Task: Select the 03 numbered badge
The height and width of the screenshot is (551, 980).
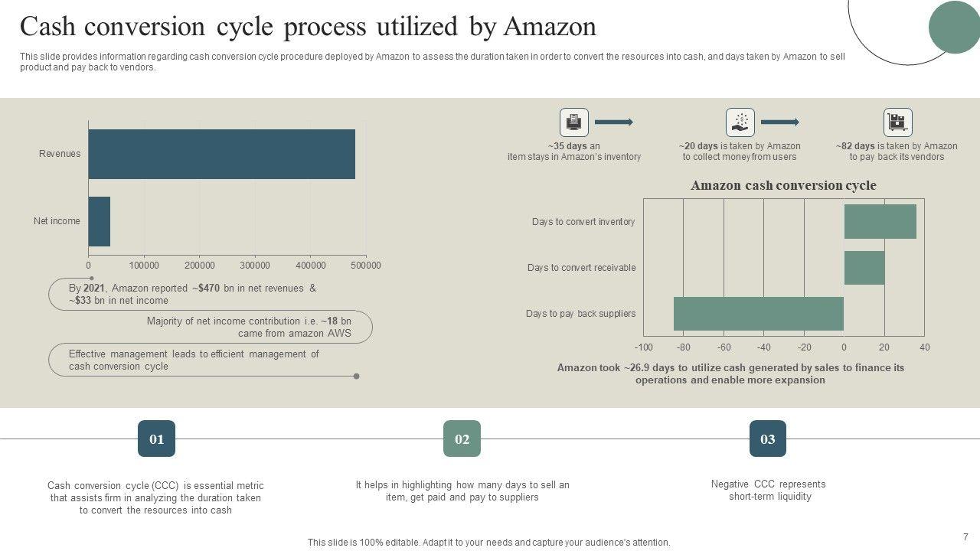Action: pos(767,439)
